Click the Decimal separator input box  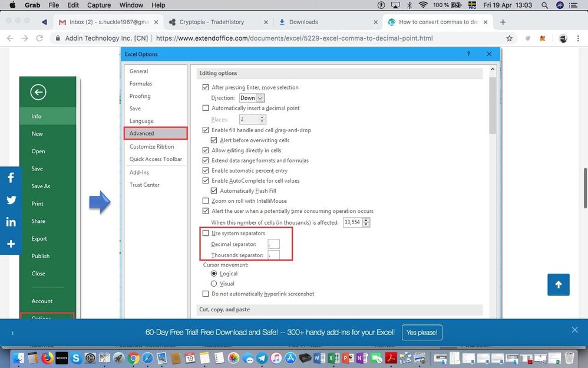[274, 244]
